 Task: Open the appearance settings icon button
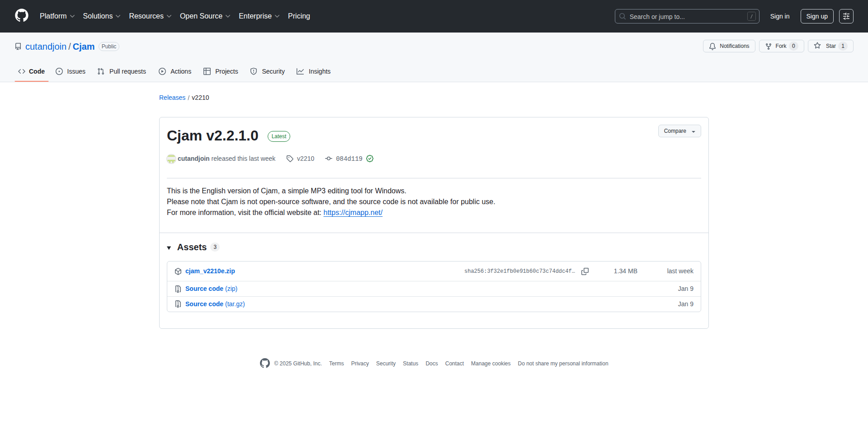(846, 16)
